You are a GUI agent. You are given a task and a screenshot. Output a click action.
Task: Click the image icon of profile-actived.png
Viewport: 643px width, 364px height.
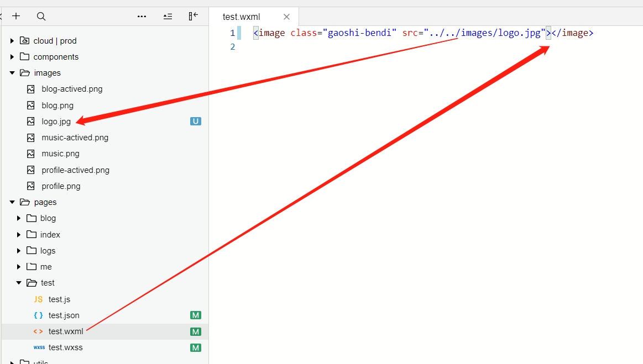point(31,170)
